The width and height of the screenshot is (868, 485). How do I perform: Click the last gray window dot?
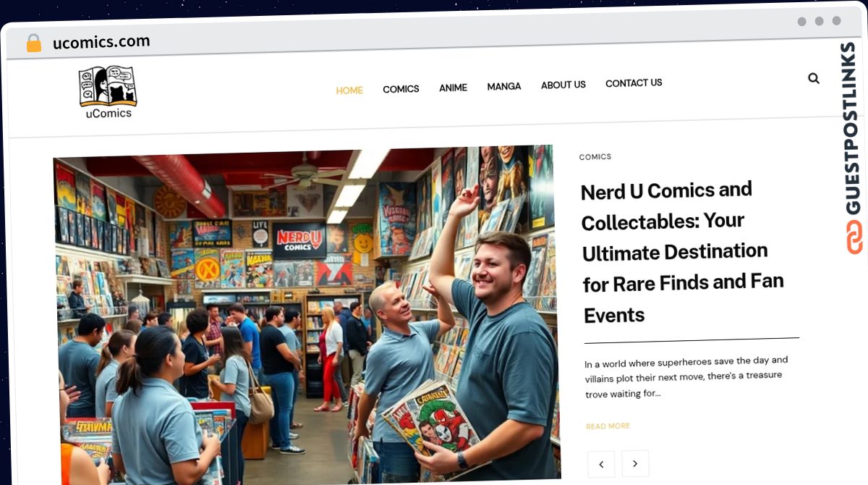click(837, 21)
